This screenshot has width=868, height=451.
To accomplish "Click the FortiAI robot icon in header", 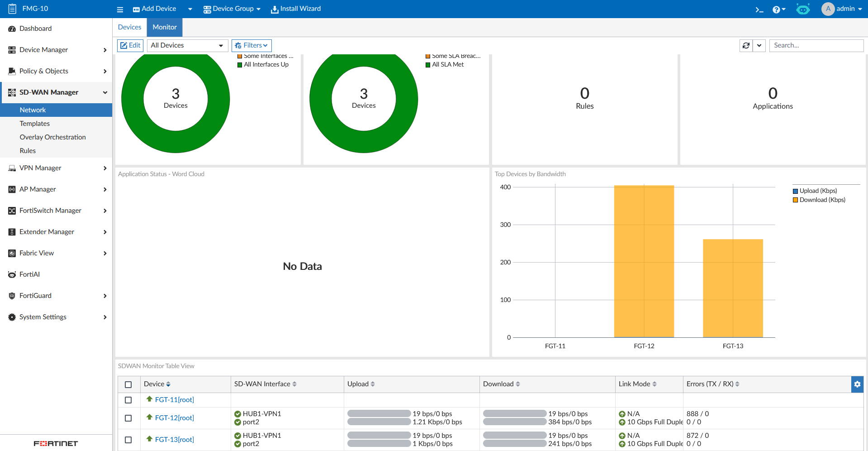I will tap(803, 9).
